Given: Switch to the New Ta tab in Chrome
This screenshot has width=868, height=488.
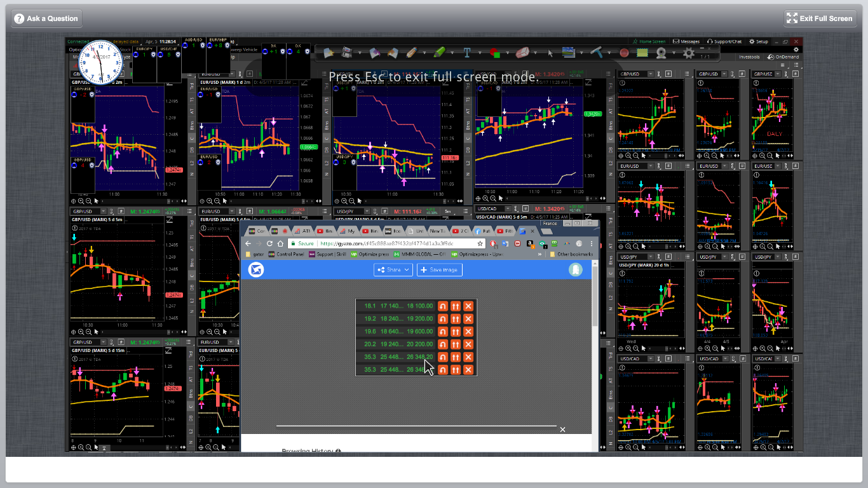Looking at the screenshot, I should point(438,231).
